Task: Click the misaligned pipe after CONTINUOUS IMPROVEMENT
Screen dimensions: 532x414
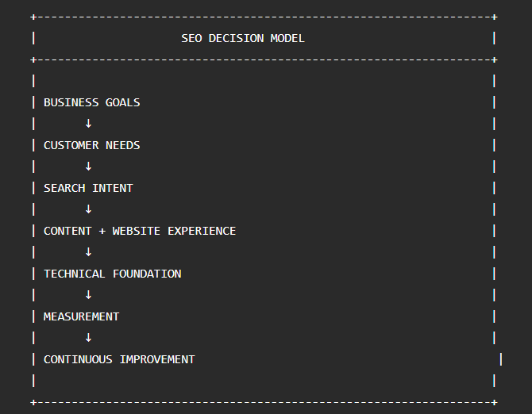Action: click(x=501, y=359)
